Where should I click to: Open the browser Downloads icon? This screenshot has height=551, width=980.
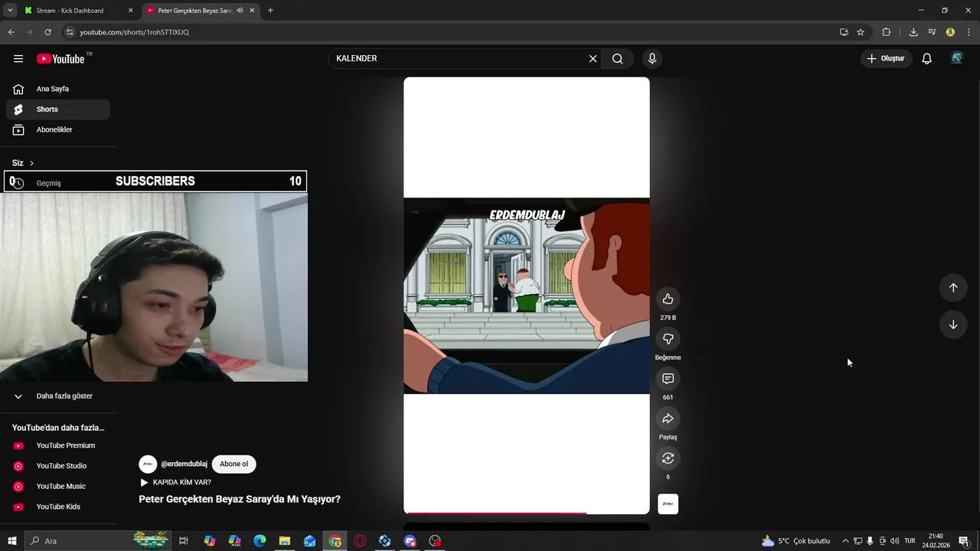click(x=913, y=32)
